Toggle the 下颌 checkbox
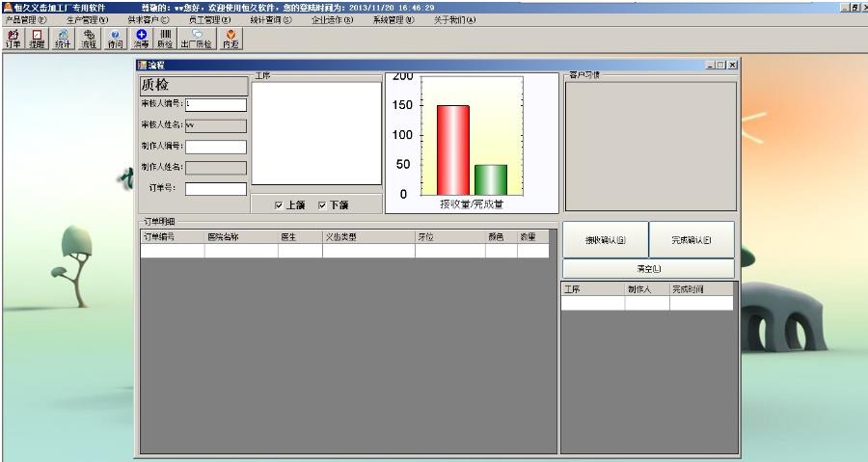This screenshot has width=868, height=462. pos(322,205)
